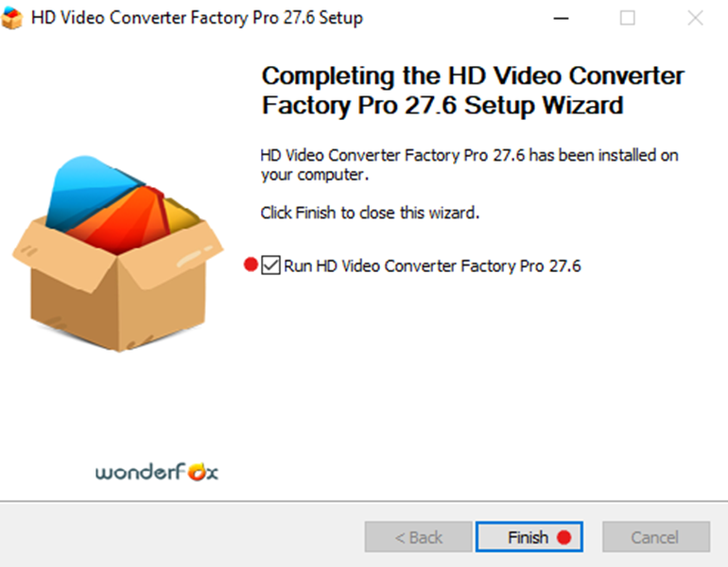The height and width of the screenshot is (567, 728).
Task: Minimize the setup window
Action: click(x=561, y=19)
